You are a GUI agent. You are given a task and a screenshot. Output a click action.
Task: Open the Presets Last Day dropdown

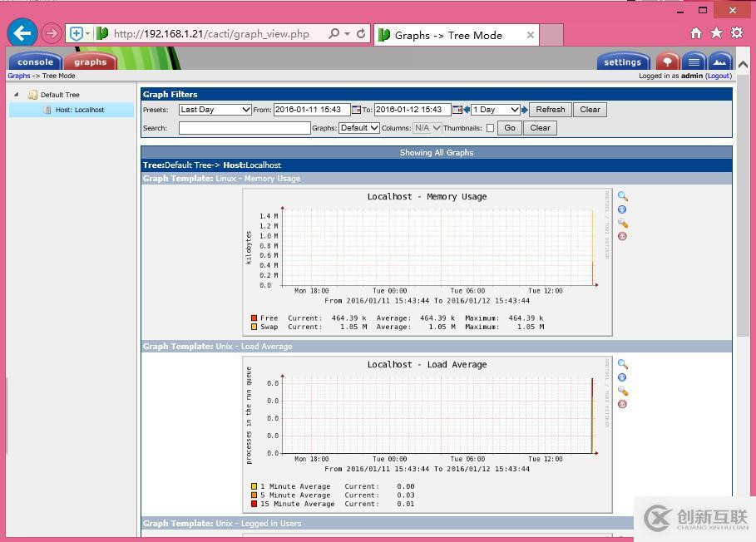click(x=215, y=110)
